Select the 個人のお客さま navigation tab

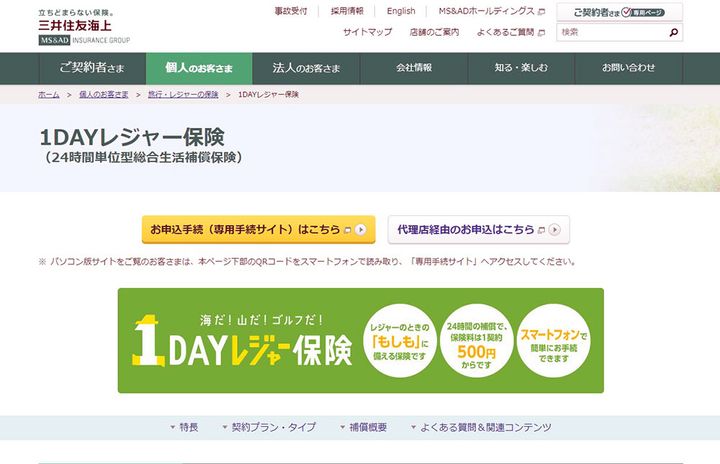tap(199, 68)
